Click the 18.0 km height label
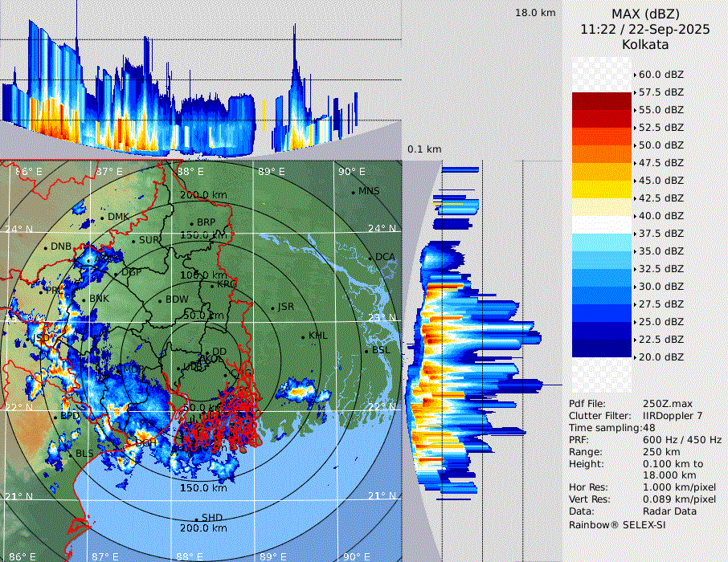Screen dimensions: 728x562 pos(535,13)
